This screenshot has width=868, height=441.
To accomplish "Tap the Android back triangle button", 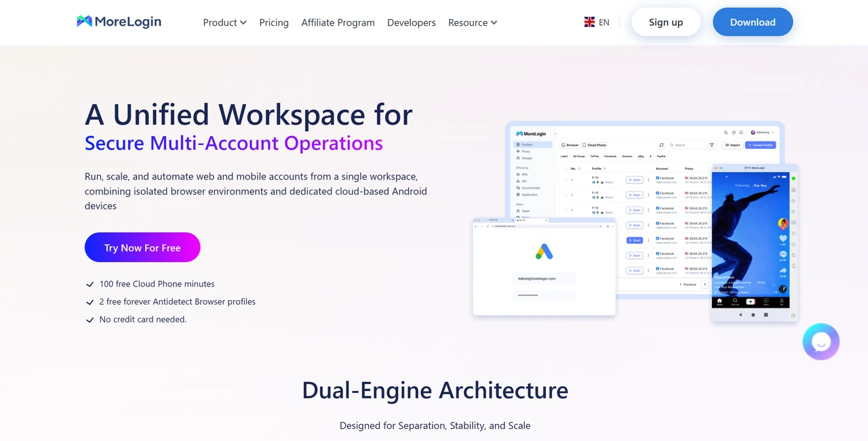I will pyautogui.click(x=740, y=314).
